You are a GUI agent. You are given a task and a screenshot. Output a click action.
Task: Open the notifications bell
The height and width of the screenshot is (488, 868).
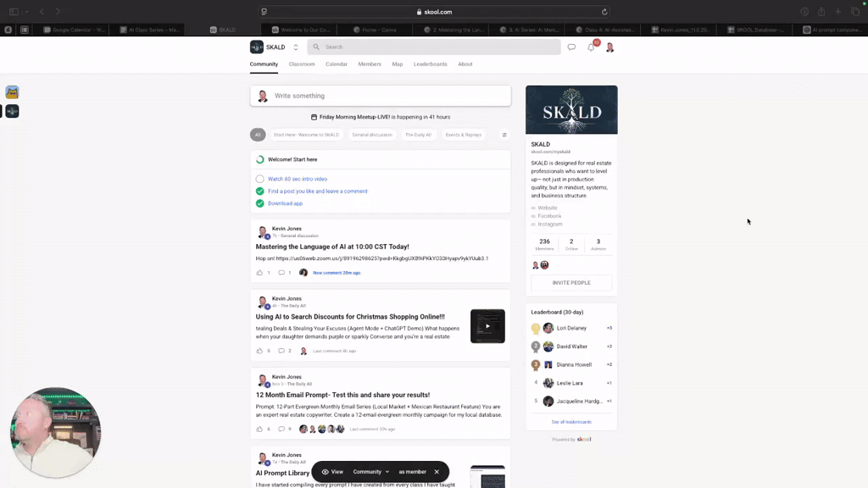pos(591,47)
